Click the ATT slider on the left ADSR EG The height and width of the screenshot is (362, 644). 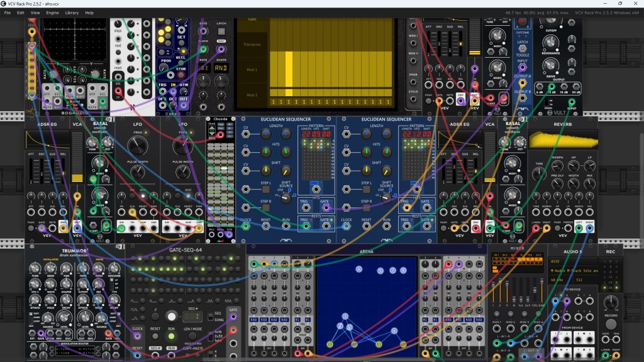coord(31,170)
